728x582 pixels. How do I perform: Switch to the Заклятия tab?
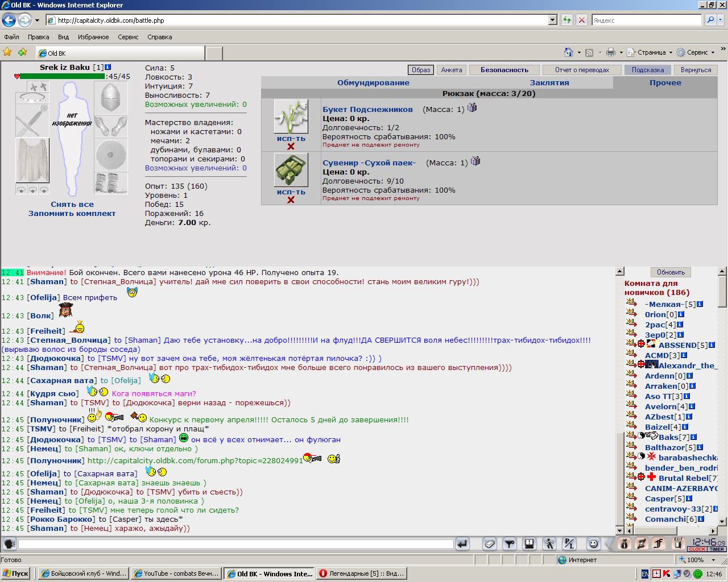coord(549,82)
